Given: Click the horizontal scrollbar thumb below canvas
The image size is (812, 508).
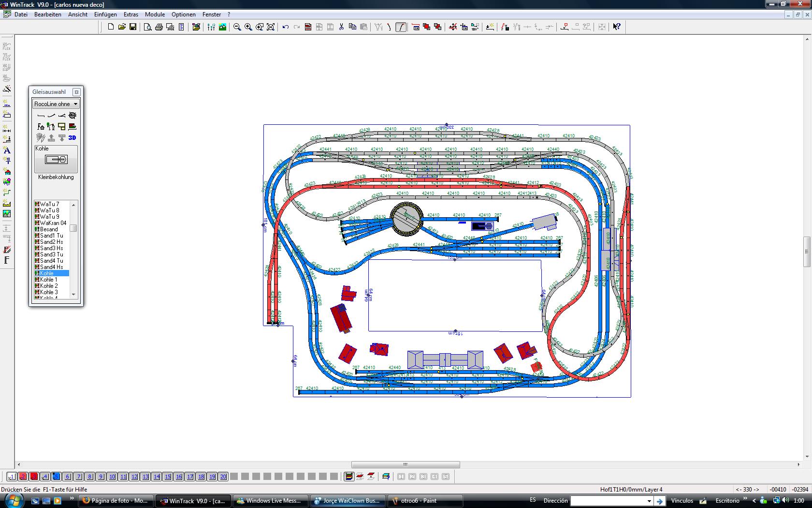Looking at the screenshot, I should click(x=406, y=465).
